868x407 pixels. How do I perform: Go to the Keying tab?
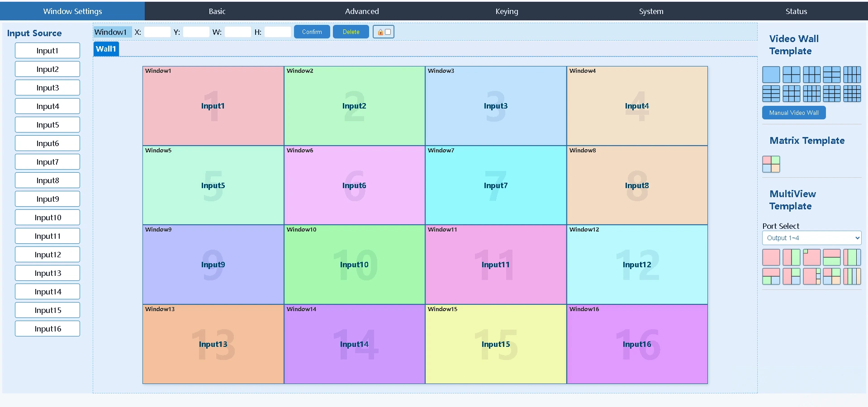(507, 11)
